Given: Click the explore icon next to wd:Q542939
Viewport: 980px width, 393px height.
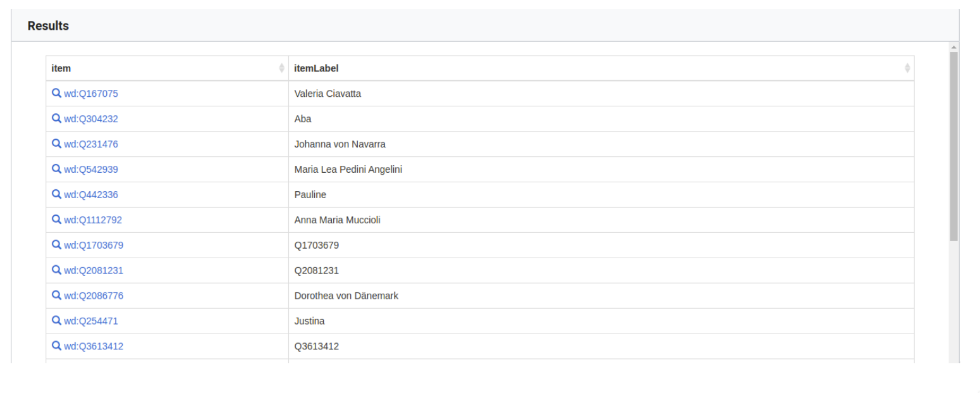Looking at the screenshot, I should (56, 170).
